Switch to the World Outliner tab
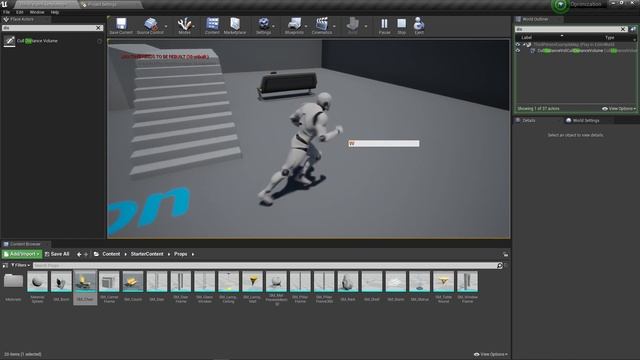This screenshot has width=640, height=360. (x=535, y=19)
